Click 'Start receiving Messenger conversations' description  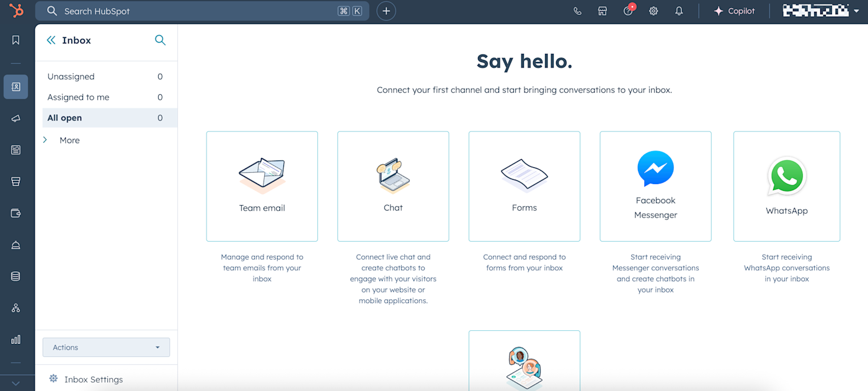click(655, 273)
